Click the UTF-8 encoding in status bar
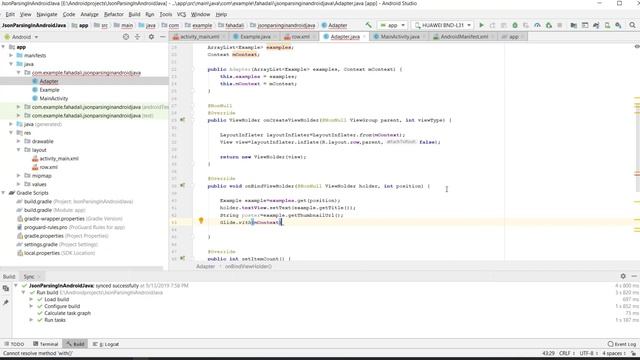The image size is (640, 360). 588,353
